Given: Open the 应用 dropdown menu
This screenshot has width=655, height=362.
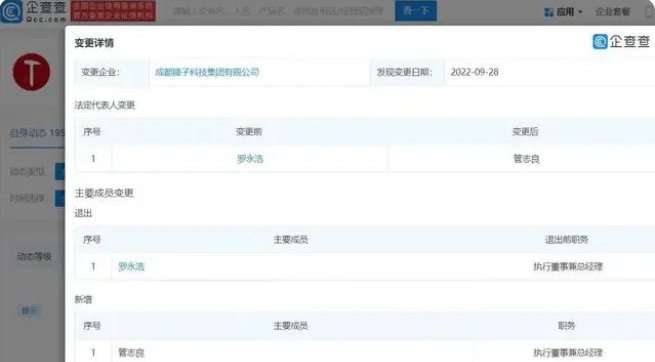Looking at the screenshot, I should [569, 12].
